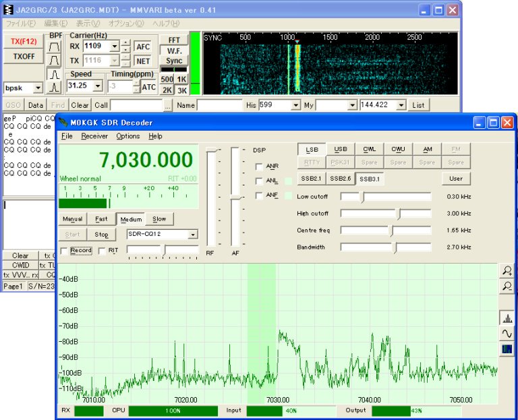Select the AM mode button
The height and width of the screenshot is (420, 518).
427,149
